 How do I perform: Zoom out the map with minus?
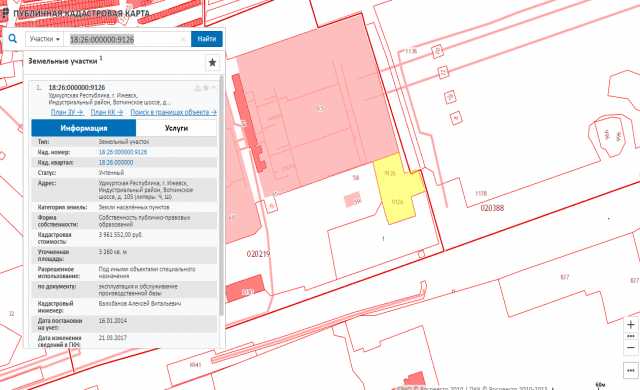pyautogui.click(x=631, y=348)
